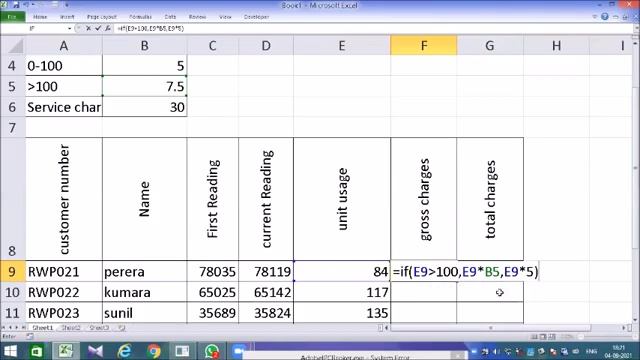Select cell B10 'kumara'
Screen dimensions: 640x360
pos(144,292)
